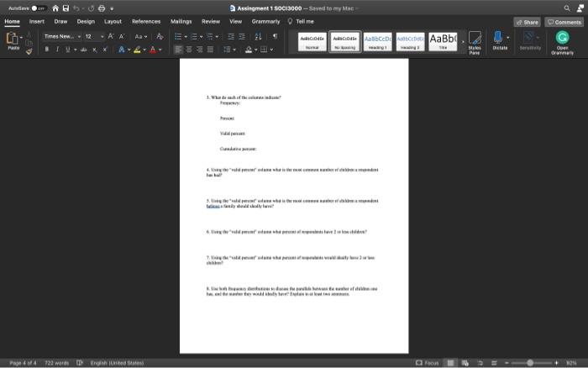Click the Undo arrow icon
The width and height of the screenshot is (588, 368).
point(76,8)
